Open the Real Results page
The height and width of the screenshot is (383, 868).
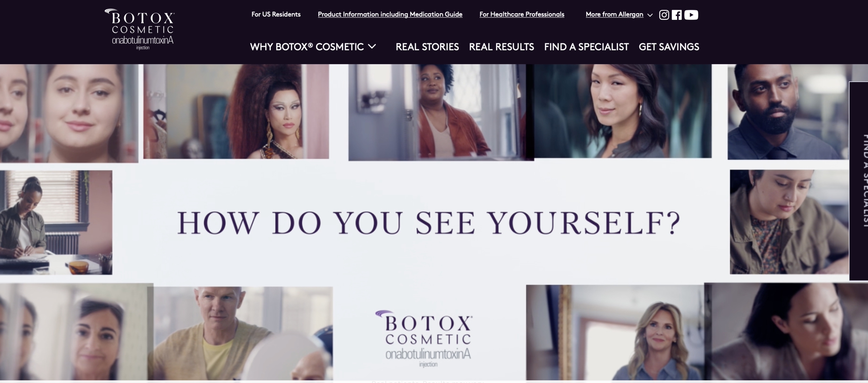pos(501,47)
